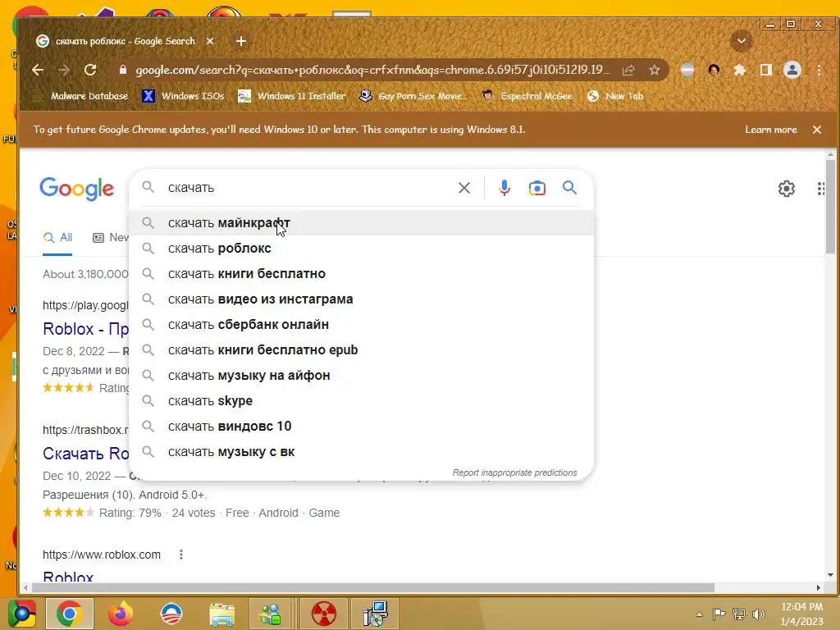Image resolution: width=840 pixels, height=630 pixels.
Task: Open options for roblox.com result
Action: pyautogui.click(x=181, y=555)
